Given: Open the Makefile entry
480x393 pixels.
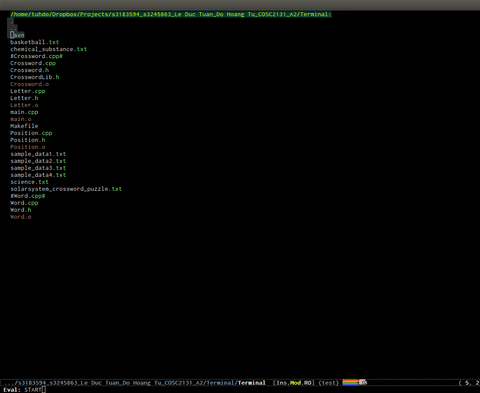Looking at the screenshot, I should point(24,126).
